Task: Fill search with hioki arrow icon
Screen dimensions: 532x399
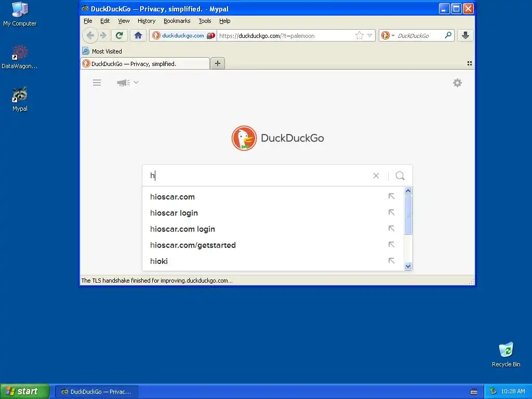Action: coord(391,261)
